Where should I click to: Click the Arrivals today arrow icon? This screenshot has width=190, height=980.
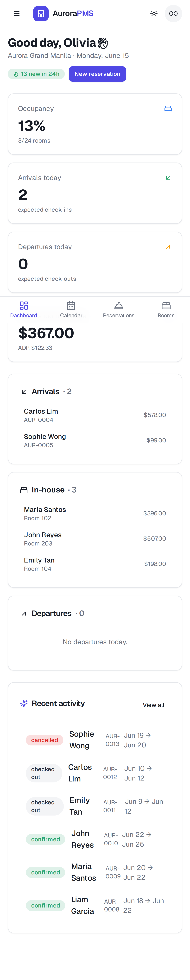[168, 178]
